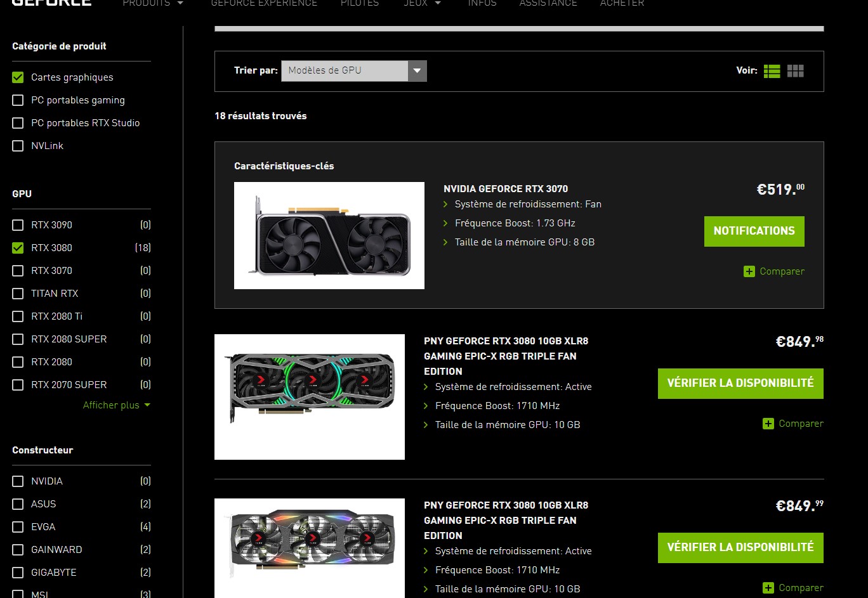The width and height of the screenshot is (868, 598).
Task: Click plus icon beside €849.99 card Comparer
Action: click(768, 588)
